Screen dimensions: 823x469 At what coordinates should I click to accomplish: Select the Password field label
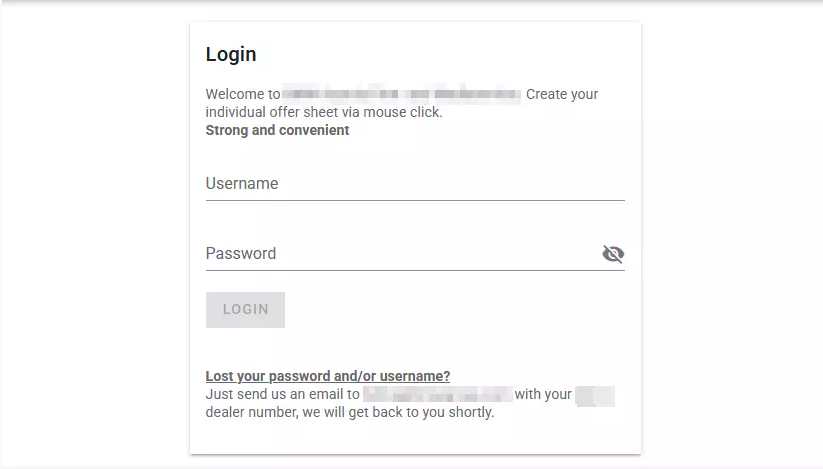coord(241,254)
